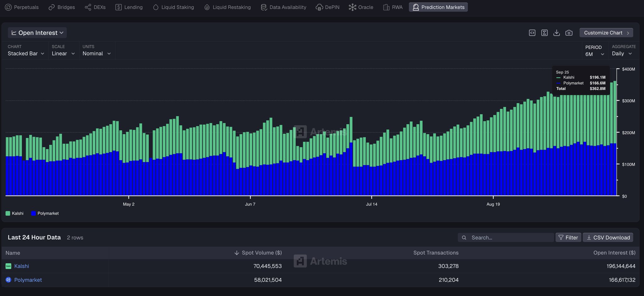644x296 pixels.
Task: Click the magnifier icon in search box
Action: [464, 237]
